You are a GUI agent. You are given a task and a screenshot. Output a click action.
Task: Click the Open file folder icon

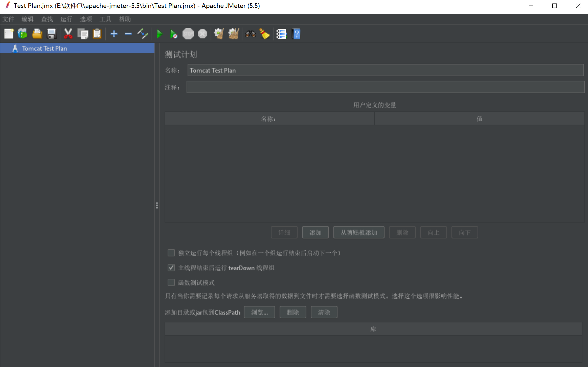37,34
